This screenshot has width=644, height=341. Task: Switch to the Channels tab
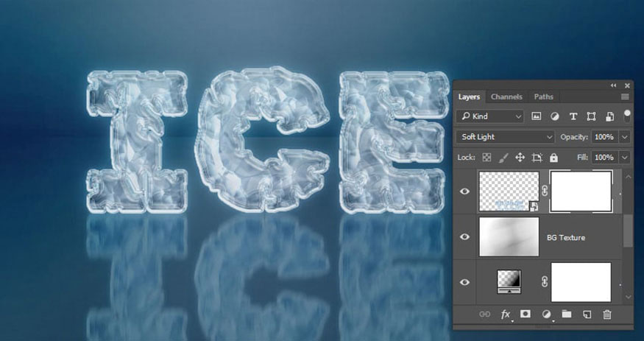coord(506,97)
